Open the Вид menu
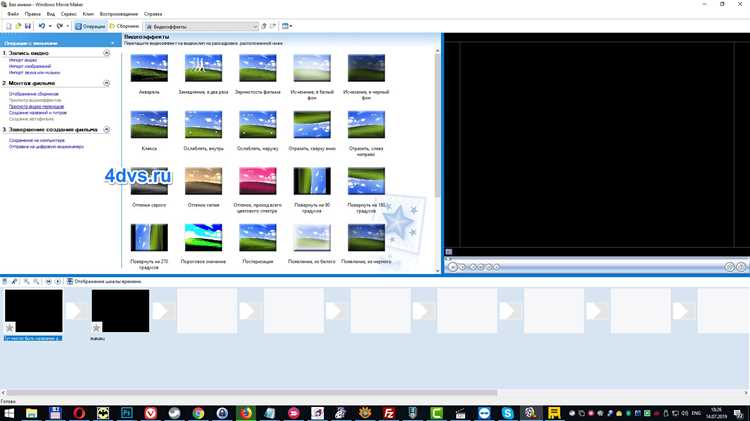Viewport: 750px width, 421px height. click(51, 14)
